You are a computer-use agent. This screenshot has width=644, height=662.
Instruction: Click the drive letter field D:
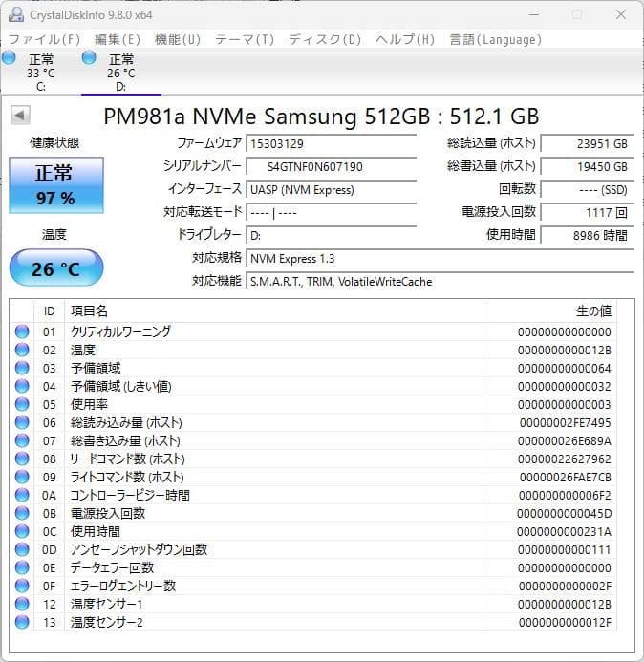pos(332,235)
